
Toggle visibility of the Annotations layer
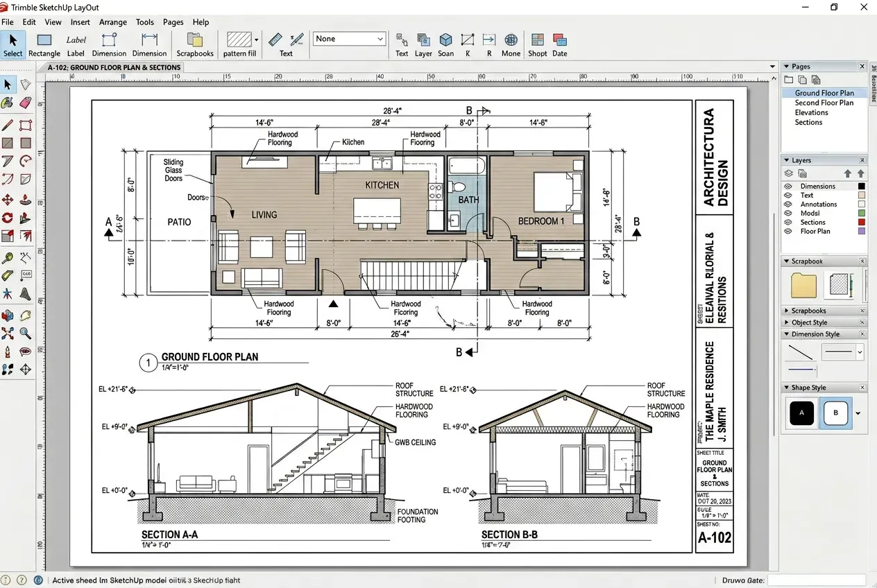[x=788, y=204]
